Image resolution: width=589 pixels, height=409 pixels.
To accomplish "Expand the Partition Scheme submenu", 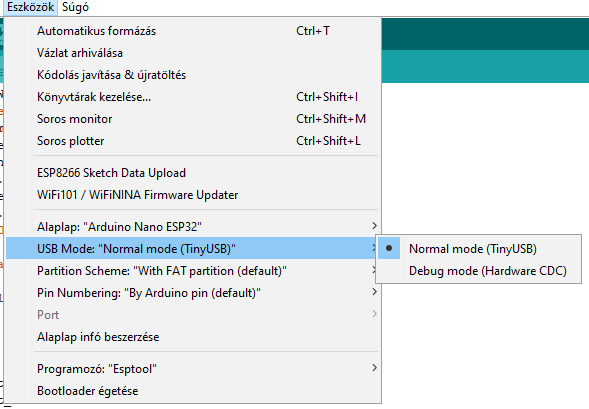I will coord(192,271).
